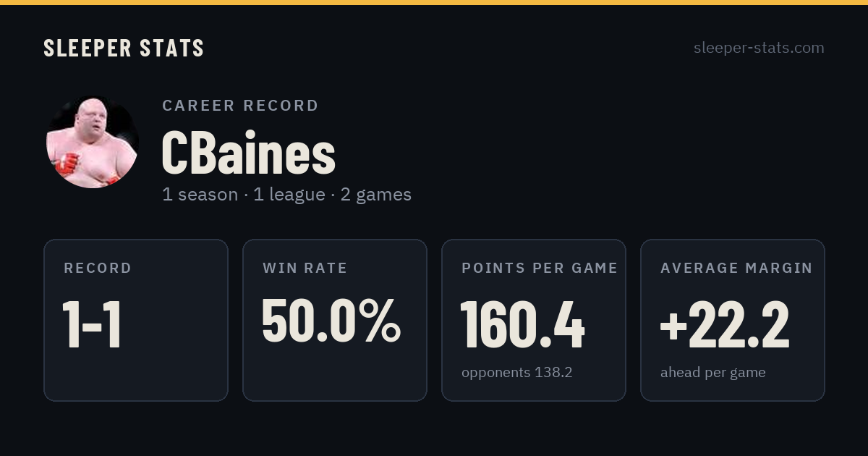
Task: Click the POINTS PER GAME label
Action: (x=540, y=269)
